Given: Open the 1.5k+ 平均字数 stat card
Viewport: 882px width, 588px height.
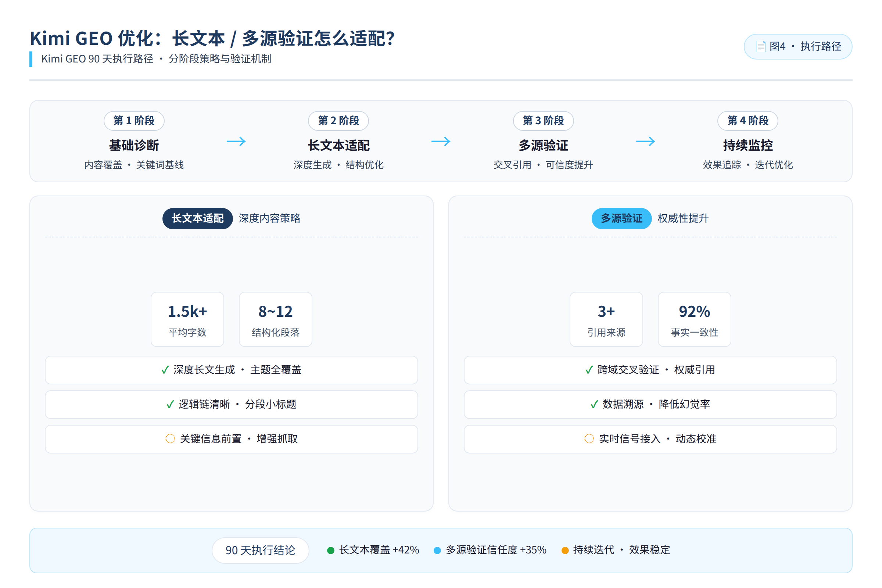Looking at the screenshot, I should click(187, 319).
